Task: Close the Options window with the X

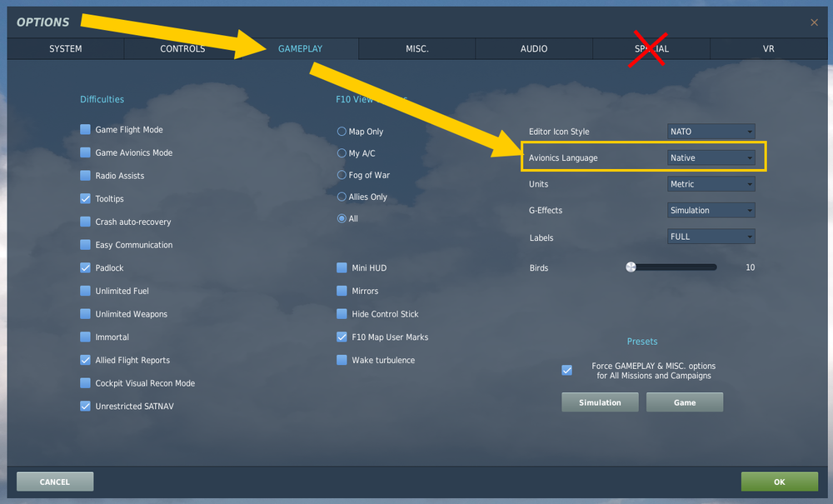Action: tap(814, 22)
